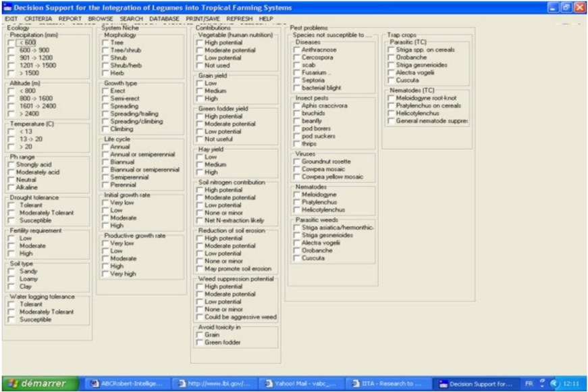
Task: Tick Could be aggressive weed checkbox
Action: click(x=200, y=317)
